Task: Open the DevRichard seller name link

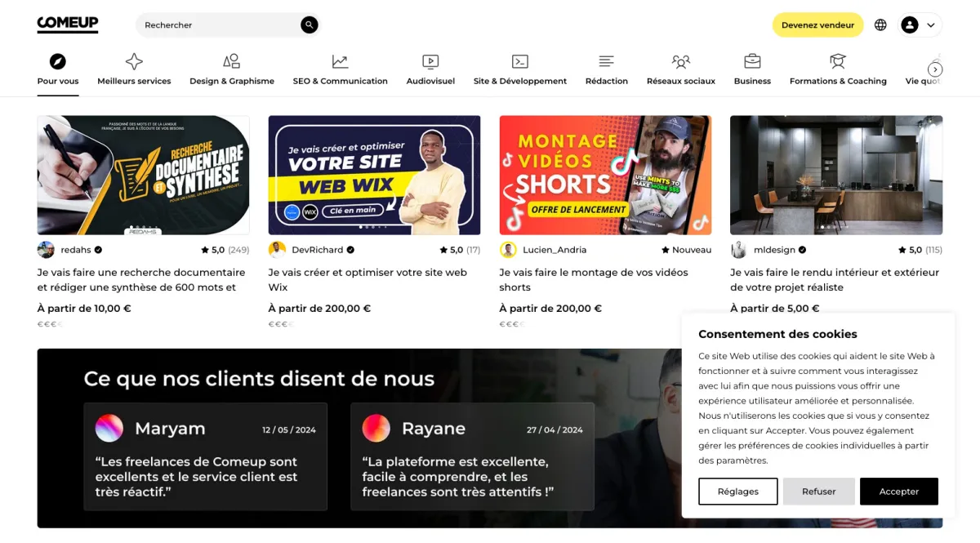Action: 318,250
